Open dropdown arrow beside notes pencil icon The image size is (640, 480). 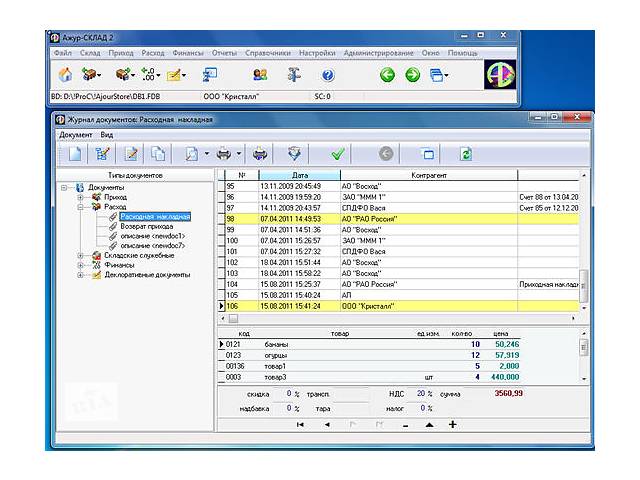click(184, 76)
